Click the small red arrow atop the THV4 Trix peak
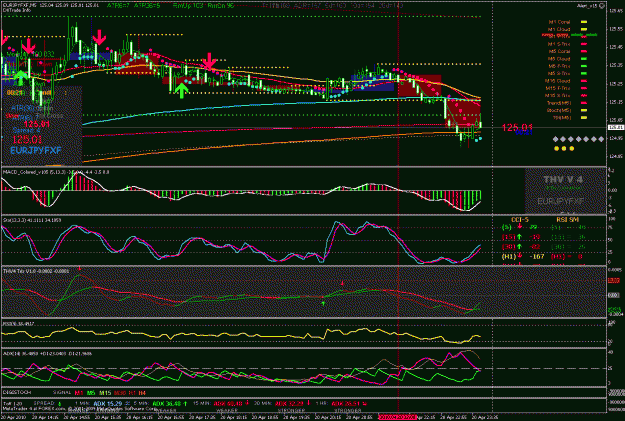This screenshot has height=421, width=625. click(x=80, y=269)
